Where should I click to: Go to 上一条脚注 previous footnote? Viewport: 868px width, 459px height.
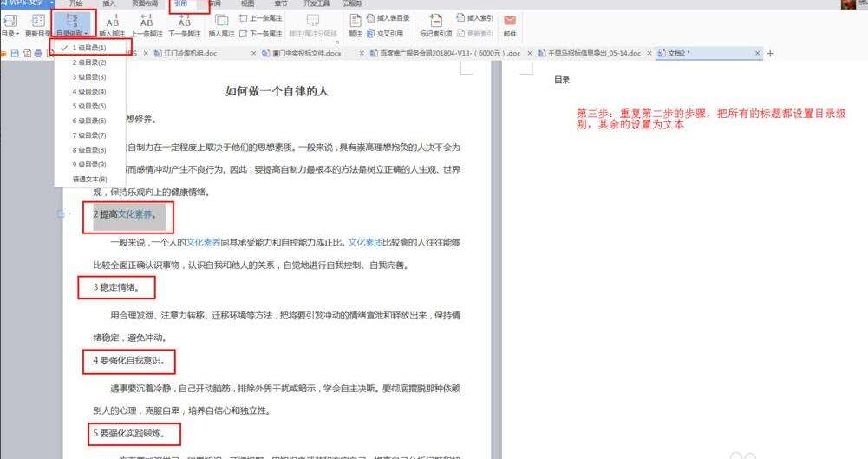pos(147,25)
